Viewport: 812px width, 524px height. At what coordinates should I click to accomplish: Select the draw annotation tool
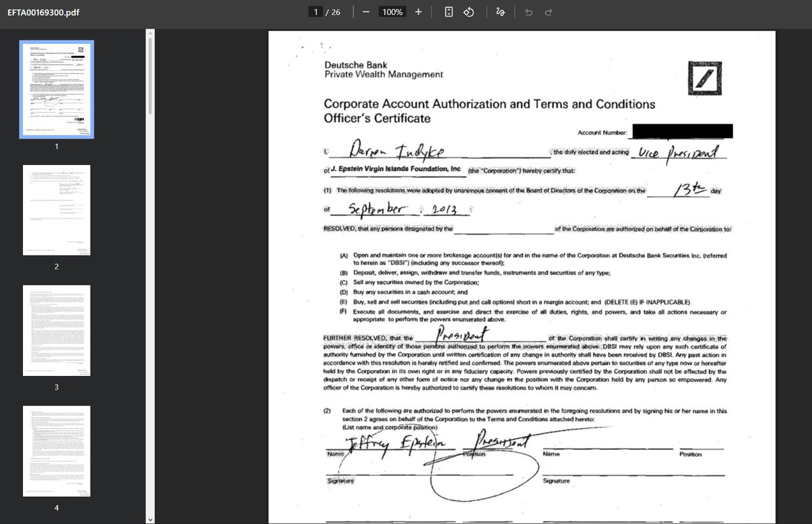tap(501, 12)
